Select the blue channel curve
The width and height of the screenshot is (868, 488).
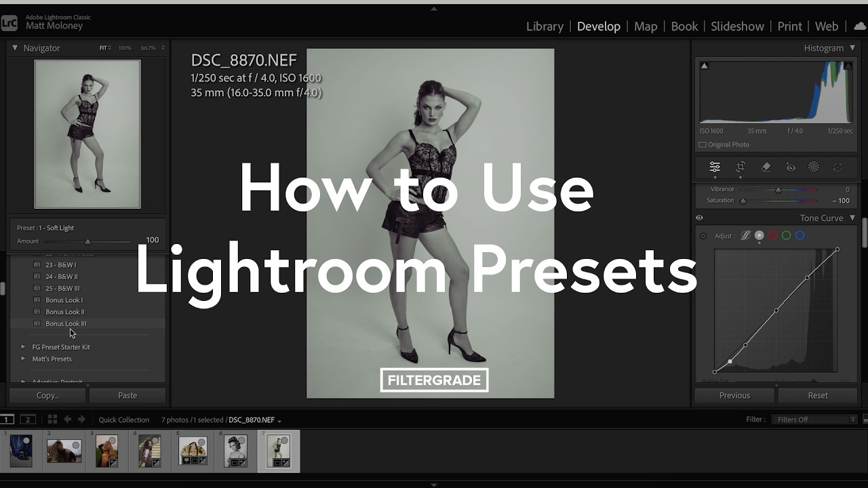click(x=800, y=236)
